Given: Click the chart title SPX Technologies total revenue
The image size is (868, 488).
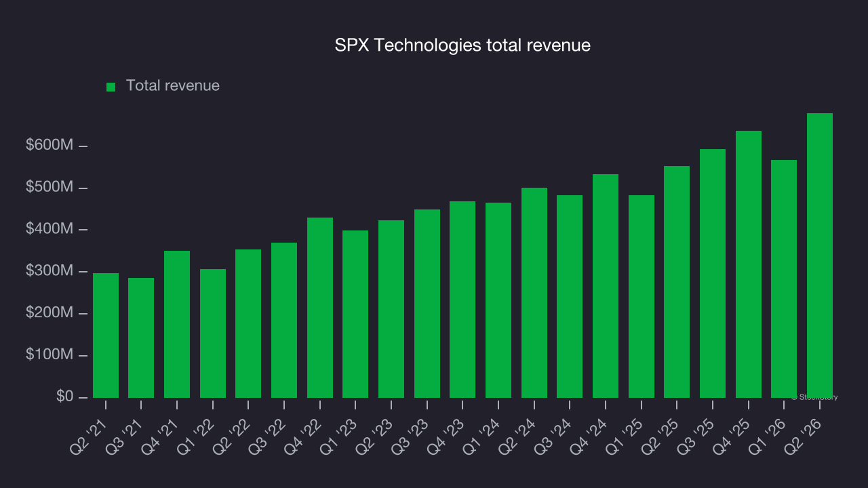Looking at the screenshot, I should (462, 45).
